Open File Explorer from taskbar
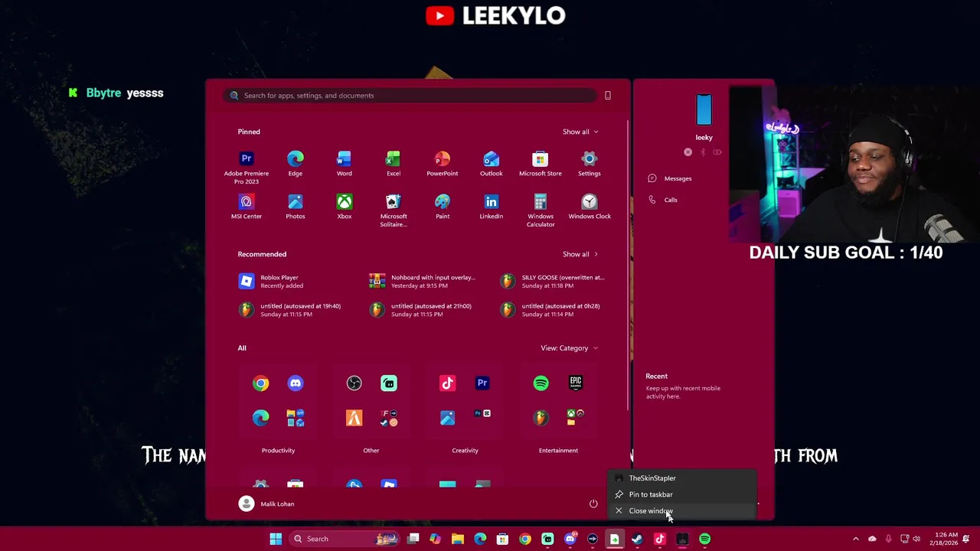The width and height of the screenshot is (980, 551). click(x=458, y=539)
